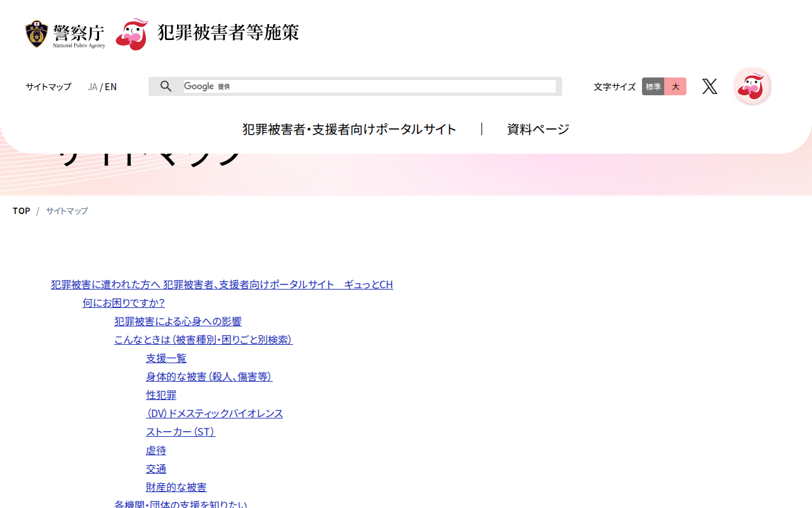Click サイトマップ in the breadcrumb
The height and width of the screenshot is (508, 812).
click(x=67, y=211)
